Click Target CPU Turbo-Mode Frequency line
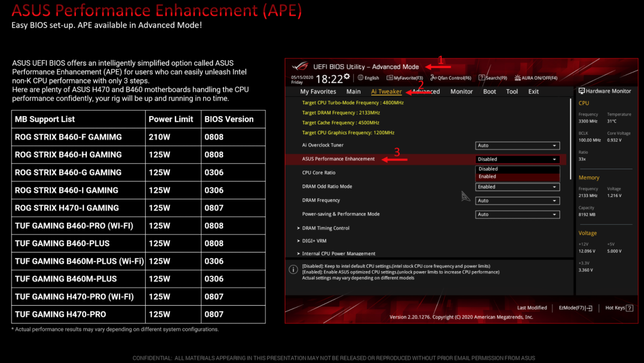 [x=353, y=103]
